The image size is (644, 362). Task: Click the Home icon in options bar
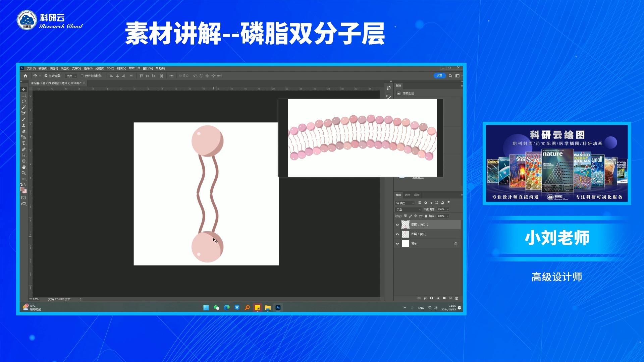[x=25, y=76]
